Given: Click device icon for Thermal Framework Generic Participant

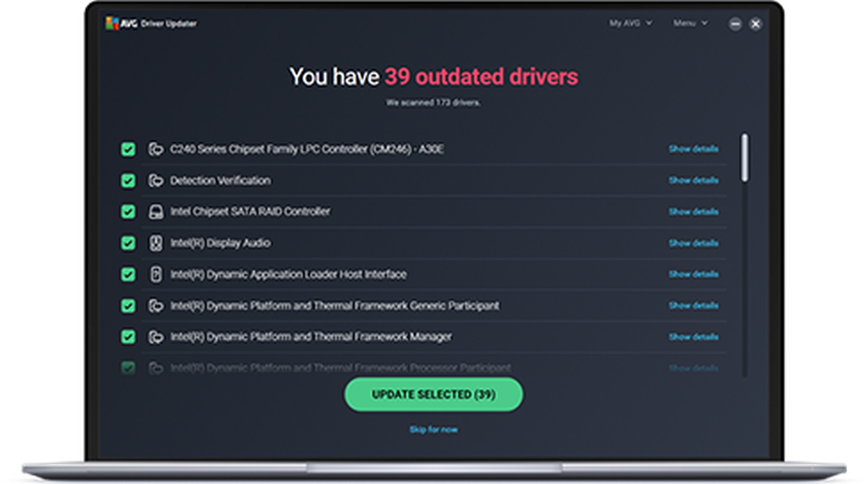Looking at the screenshot, I should tap(155, 306).
